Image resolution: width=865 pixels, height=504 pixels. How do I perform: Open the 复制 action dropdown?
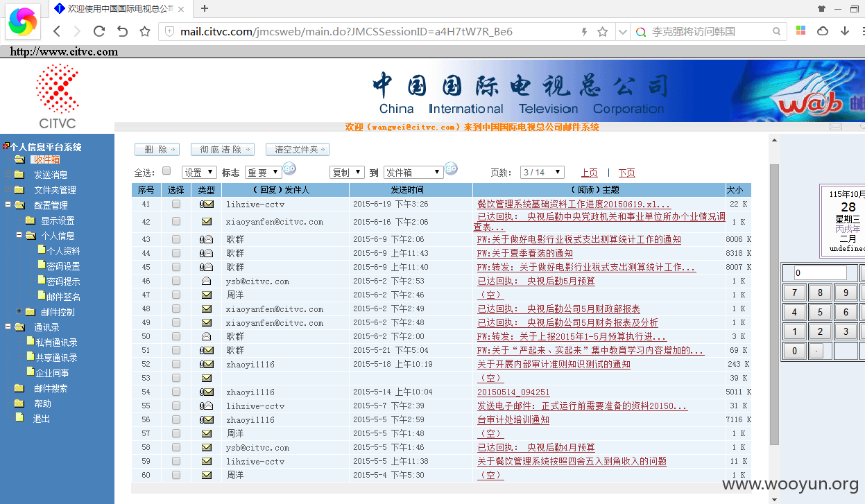pyautogui.click(x=347, y=172)
